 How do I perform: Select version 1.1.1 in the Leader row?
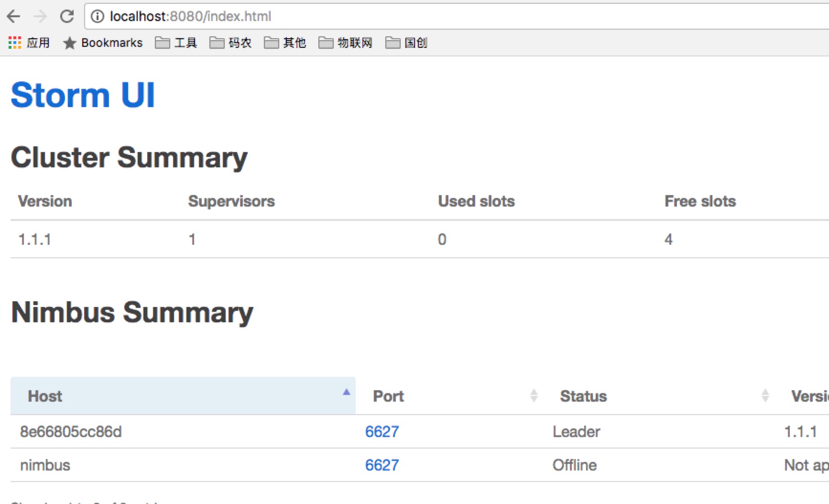tap(801, 432)
